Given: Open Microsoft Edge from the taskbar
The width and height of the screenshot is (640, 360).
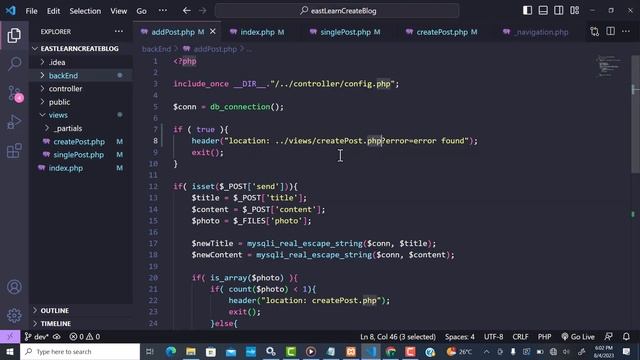Looking at the screenshot, I should coord(171,351).
